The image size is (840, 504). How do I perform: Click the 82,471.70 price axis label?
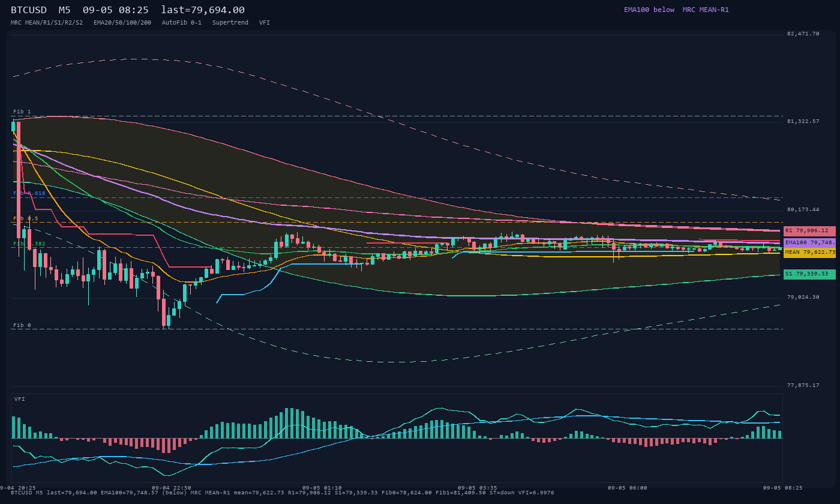(x=803, y=34)
